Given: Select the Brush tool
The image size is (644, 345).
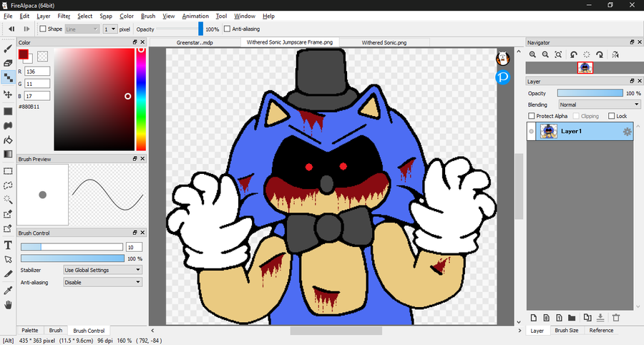Looking at the screenshot, I should 8,49.
